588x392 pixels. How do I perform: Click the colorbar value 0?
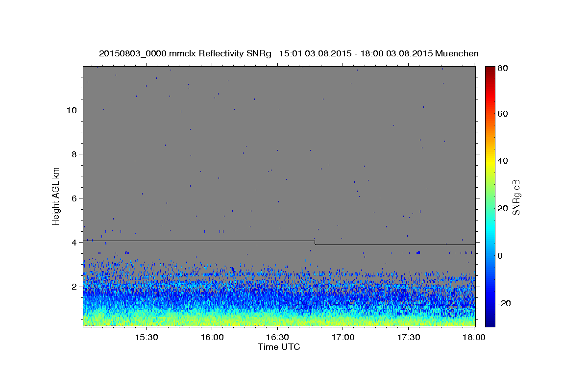[x=501, y=256]
